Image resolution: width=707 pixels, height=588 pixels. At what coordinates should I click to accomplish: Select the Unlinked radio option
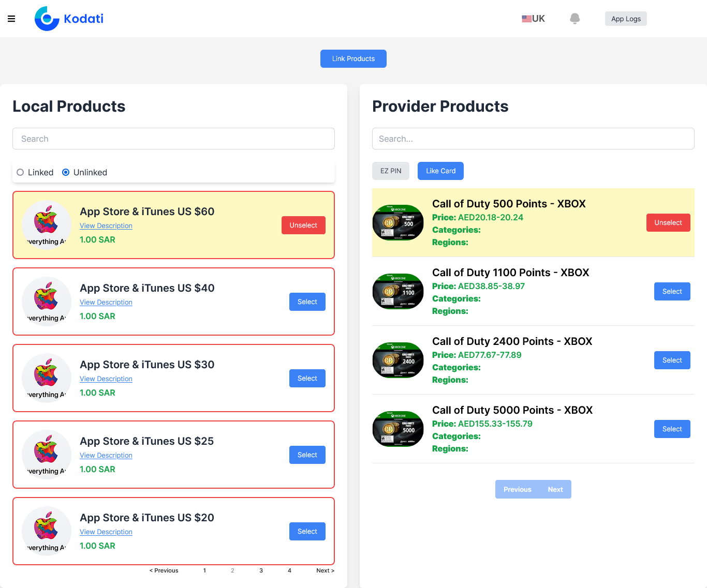(66, 172)
